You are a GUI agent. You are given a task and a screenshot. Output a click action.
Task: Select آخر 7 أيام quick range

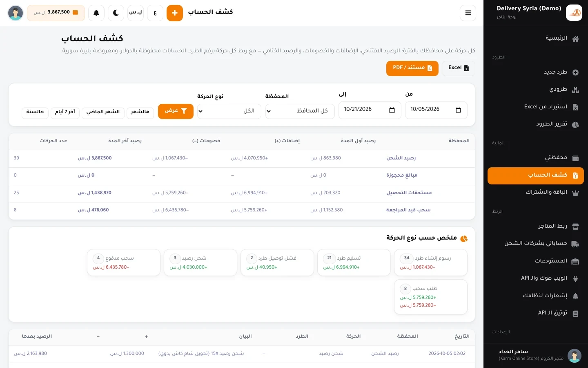pos(65,112)
